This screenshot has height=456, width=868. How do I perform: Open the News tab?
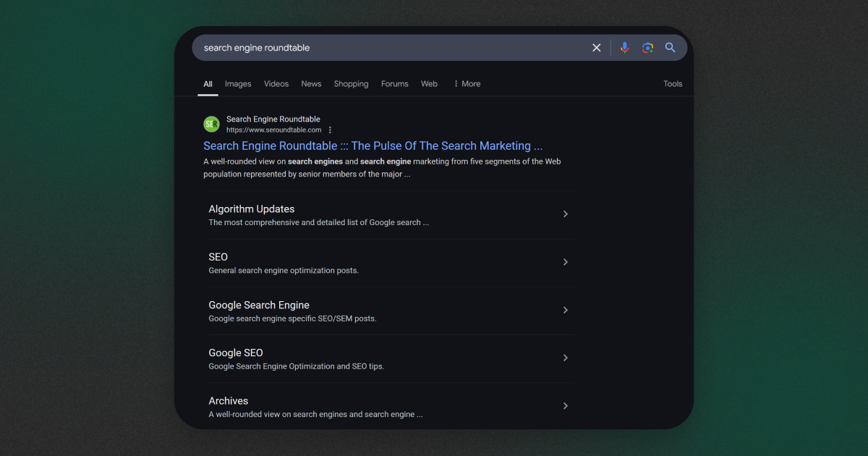[311, 84]
